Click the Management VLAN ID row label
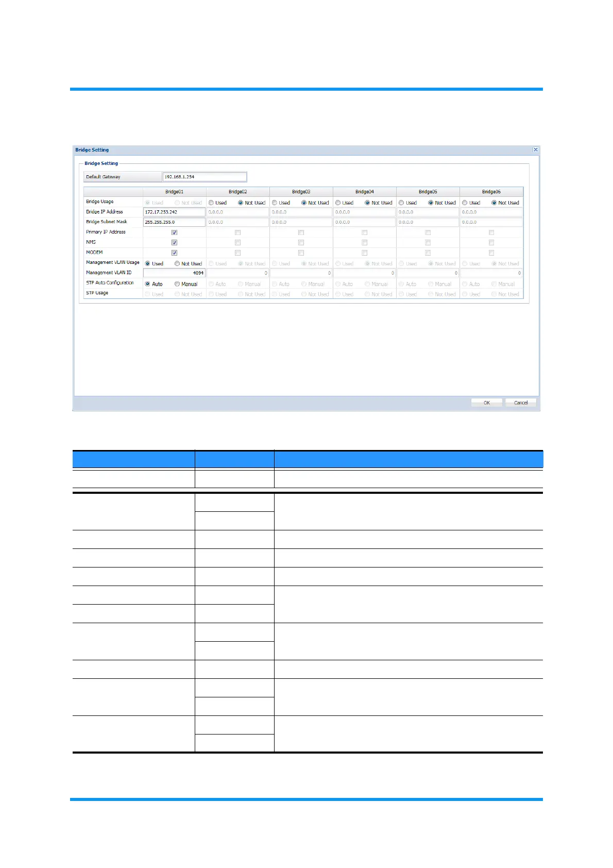This screenshot has height=868, width=613. tap(109, 273)
